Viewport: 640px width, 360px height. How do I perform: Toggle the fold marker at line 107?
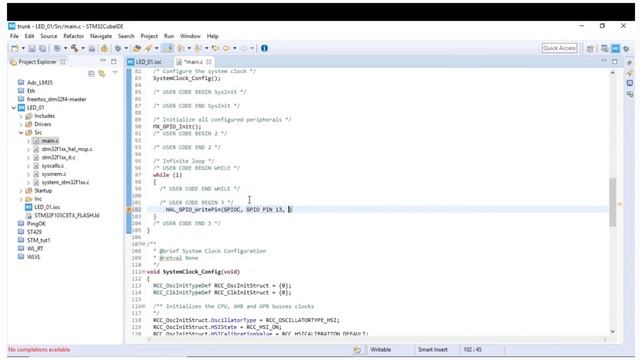(x=144, y=244)
